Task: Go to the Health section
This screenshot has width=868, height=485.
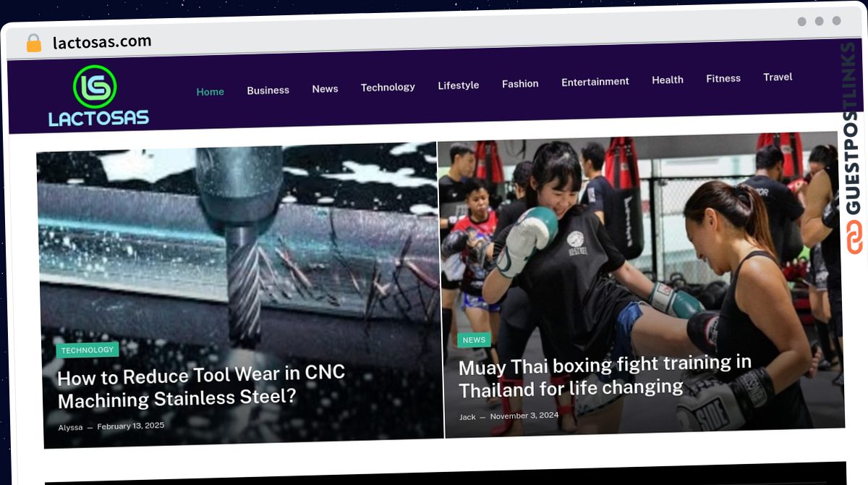Action: [668, 80]
